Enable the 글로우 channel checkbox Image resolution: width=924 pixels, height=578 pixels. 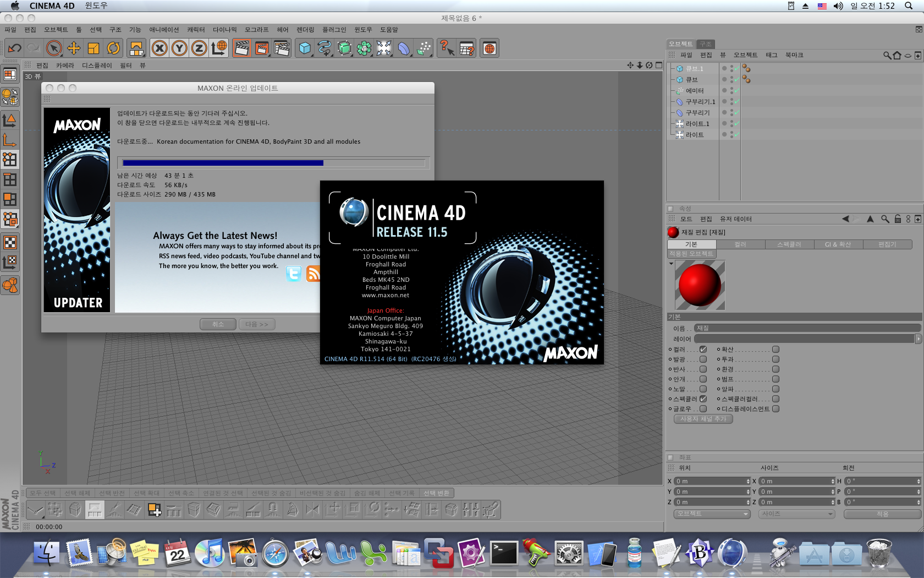(x=703, y=409)
